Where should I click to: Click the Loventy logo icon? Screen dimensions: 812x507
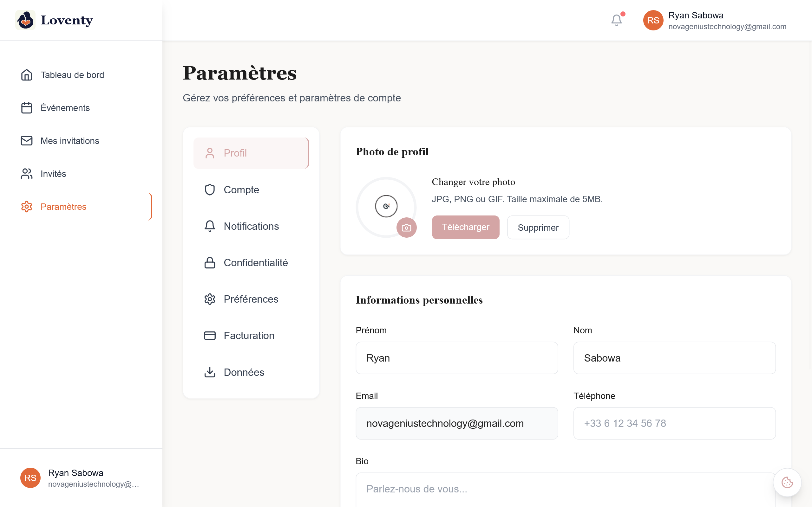[25, 20]
